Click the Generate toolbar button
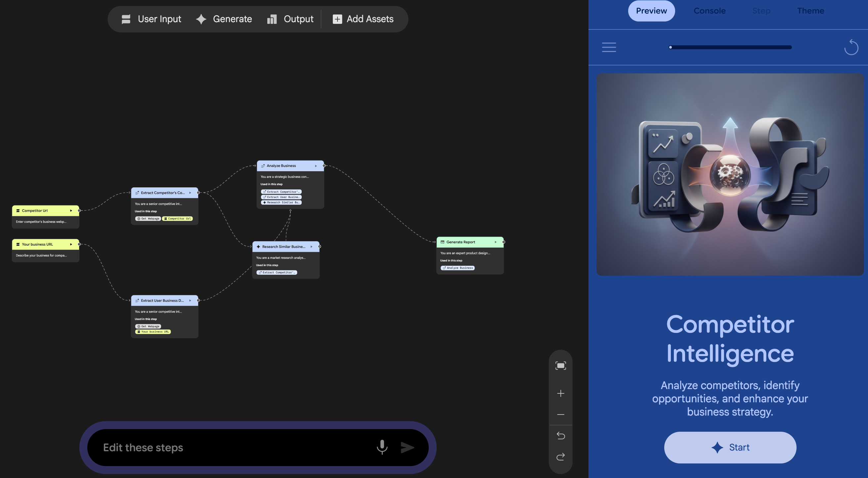 coord(224,19)
